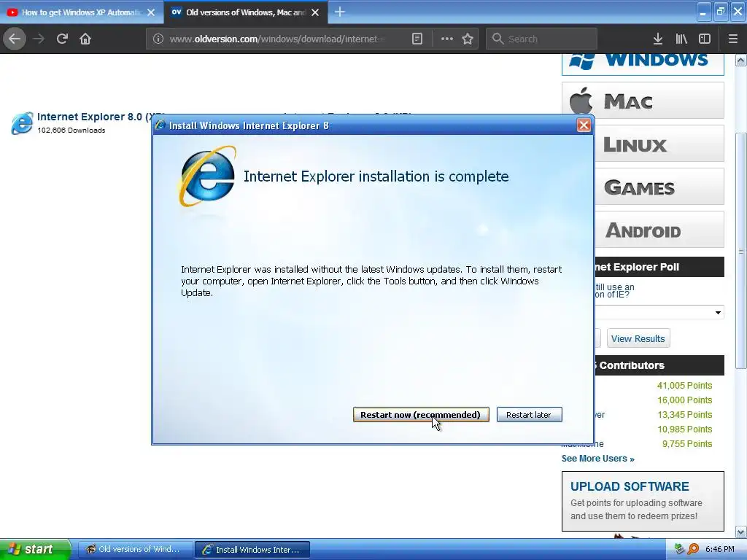
Task: Open the Library icon in toolbar
Action: click(x=681, y=39)
